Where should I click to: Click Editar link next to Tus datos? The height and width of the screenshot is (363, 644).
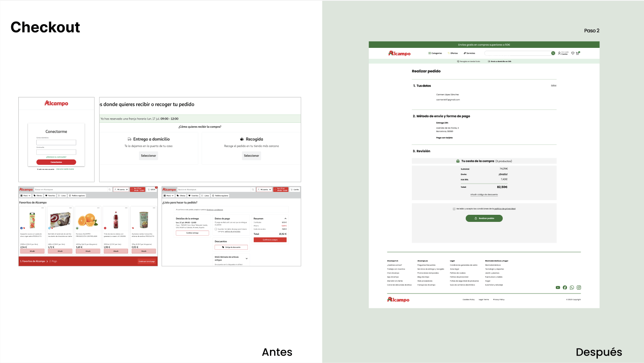pos(554,86)
